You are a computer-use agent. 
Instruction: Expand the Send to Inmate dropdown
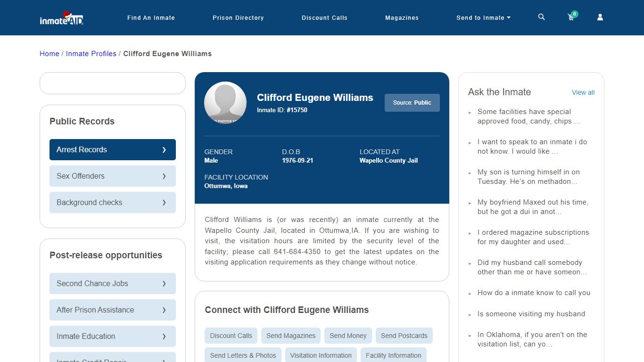pyautogui.click(x=483, y=18)
